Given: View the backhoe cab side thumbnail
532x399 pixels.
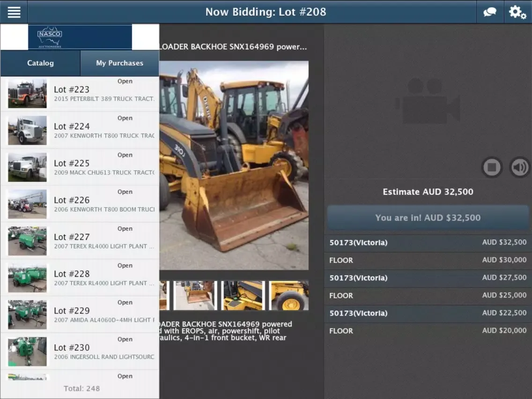Looking at the screenshot, I should click(x=243, y=295).
